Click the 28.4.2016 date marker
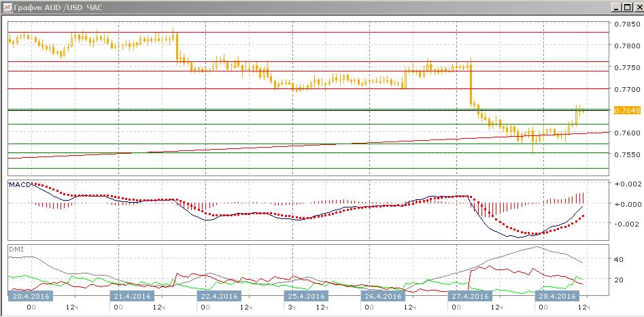The image size is (644, 317). (x=557, y=296)
